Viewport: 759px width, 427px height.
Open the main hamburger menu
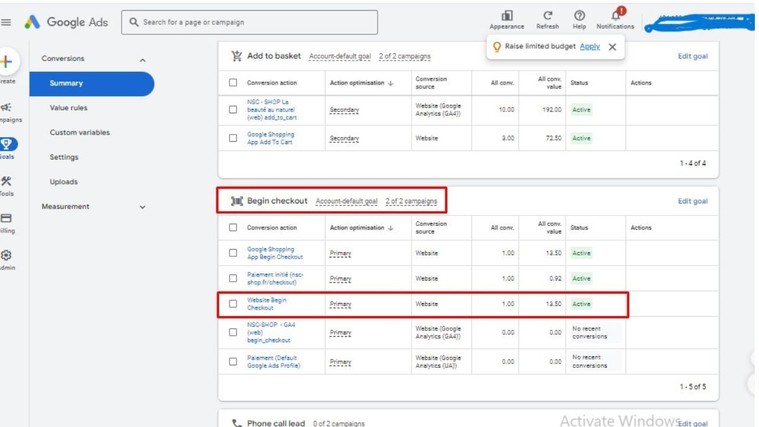(6, 22)
